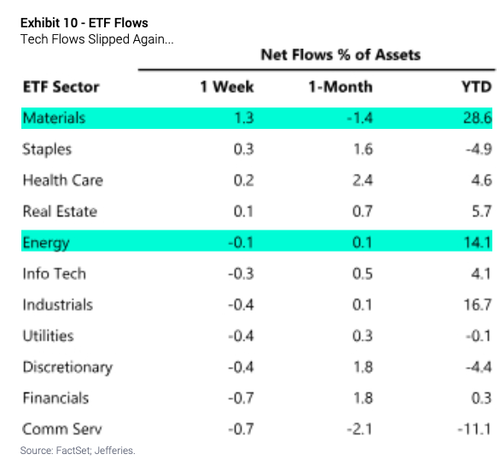This screenshot has height=460, width=500.
Task: Click the Discretionary sector label
Action: (68, 367)
